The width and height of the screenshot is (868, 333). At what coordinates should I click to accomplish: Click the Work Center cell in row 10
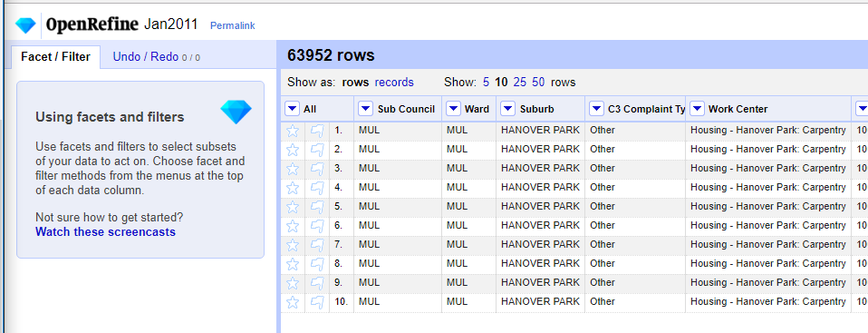tap(768, 302)
